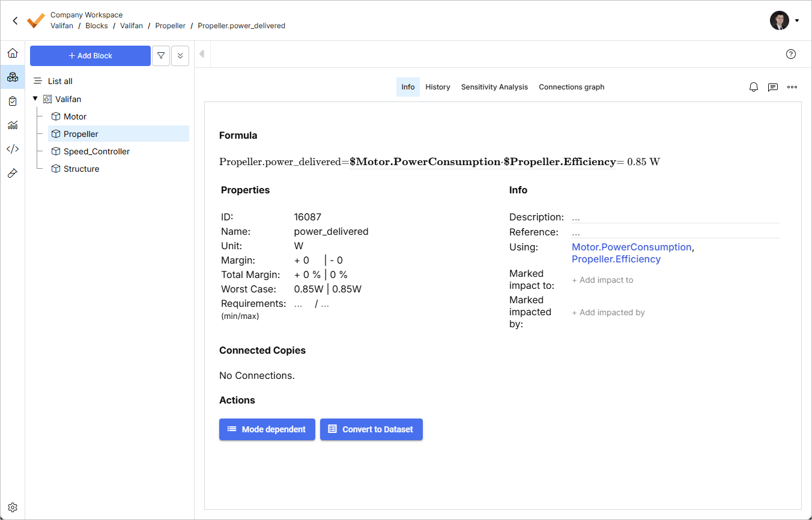Open the settings gear icon
The height and width of the screenshot is (520, 812).
pos(13,507)
